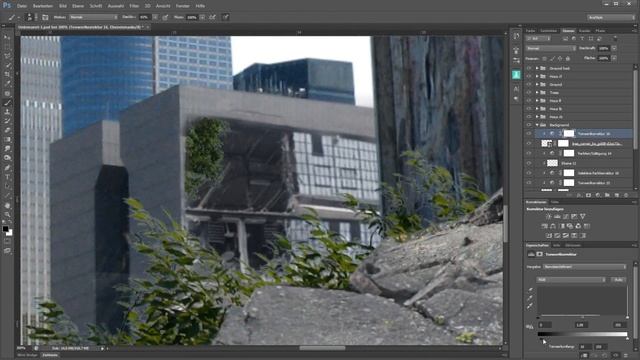Add a Threshold adjustment
This screenshot has width=640, height=360.
(x=566, y=236)
